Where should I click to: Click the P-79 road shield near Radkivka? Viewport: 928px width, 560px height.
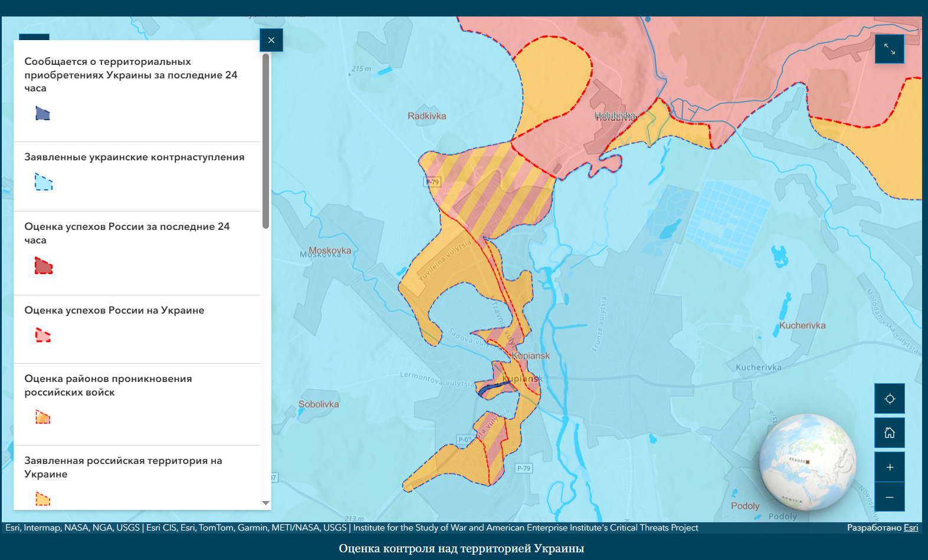coord(433,182)
